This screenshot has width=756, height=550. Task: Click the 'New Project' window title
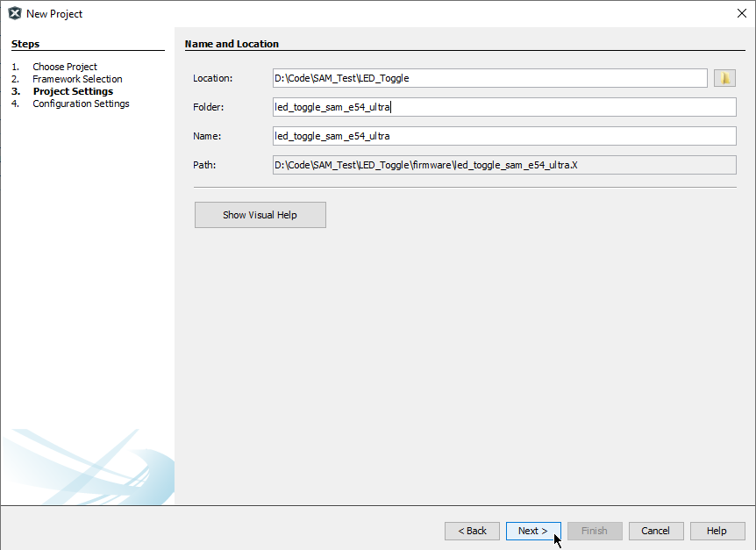click(x=54, y=14)
